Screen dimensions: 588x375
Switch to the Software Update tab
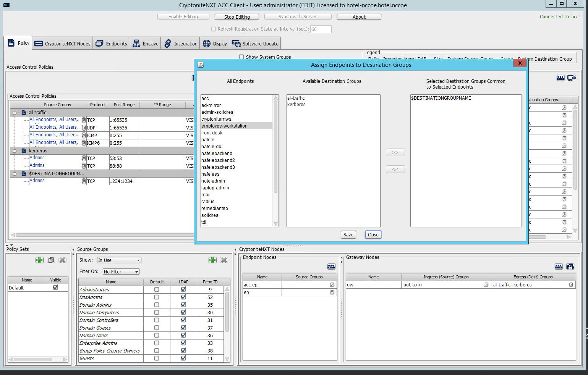pyautogui.click(x=255, y=44)
